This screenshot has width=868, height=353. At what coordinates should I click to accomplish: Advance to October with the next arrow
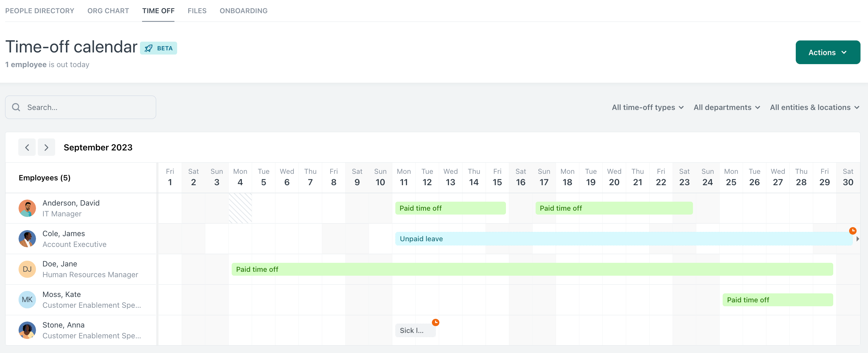pos(46,147)
